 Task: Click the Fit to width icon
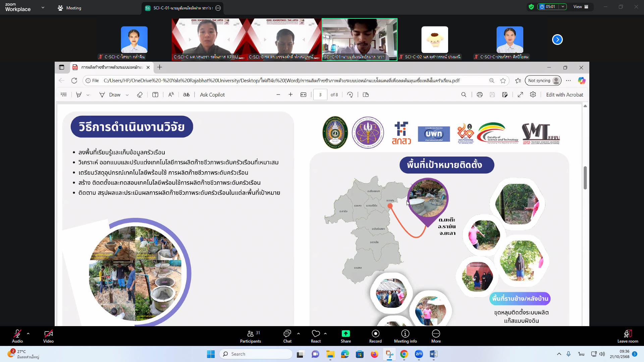click(303, 95)
